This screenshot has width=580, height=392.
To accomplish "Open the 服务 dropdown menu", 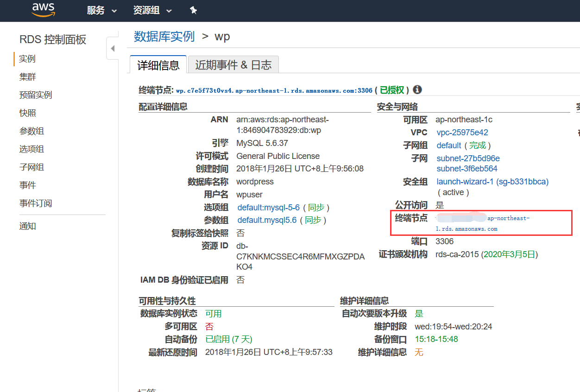I will pos(101,10).
